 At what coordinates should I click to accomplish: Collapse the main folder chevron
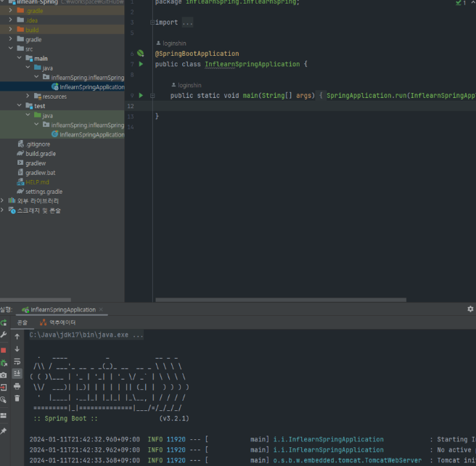19,57
